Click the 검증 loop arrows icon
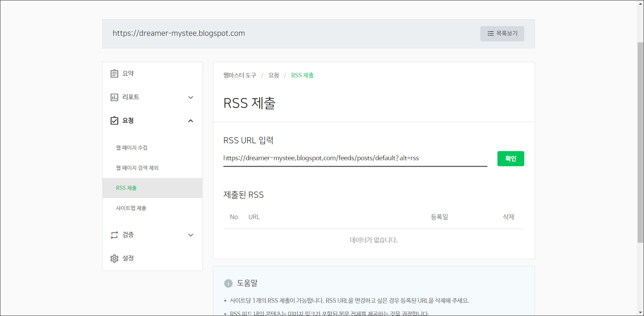 (114, 235)
